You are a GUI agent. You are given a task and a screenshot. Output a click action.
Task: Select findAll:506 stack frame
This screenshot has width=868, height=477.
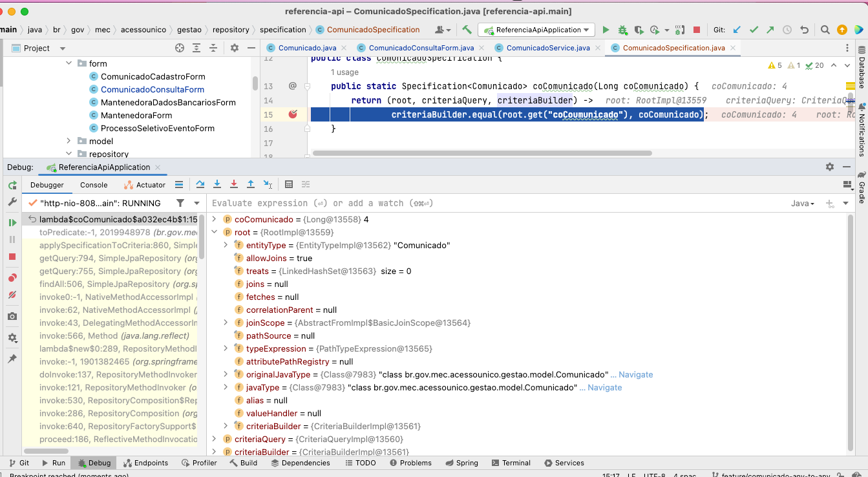[x=118, y=284]
